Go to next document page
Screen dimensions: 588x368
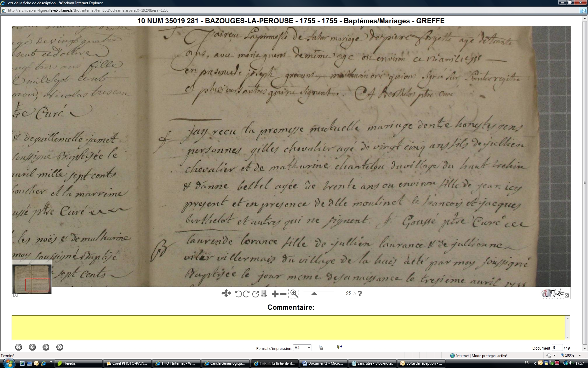46,347
